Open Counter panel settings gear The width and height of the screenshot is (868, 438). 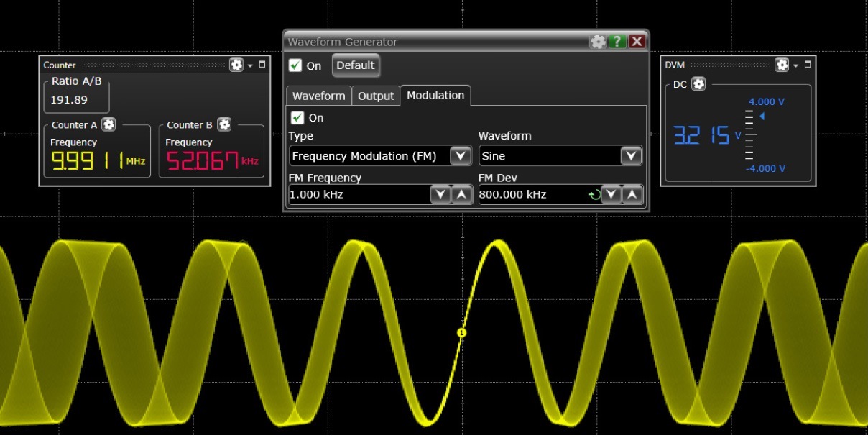pos(236,65)
